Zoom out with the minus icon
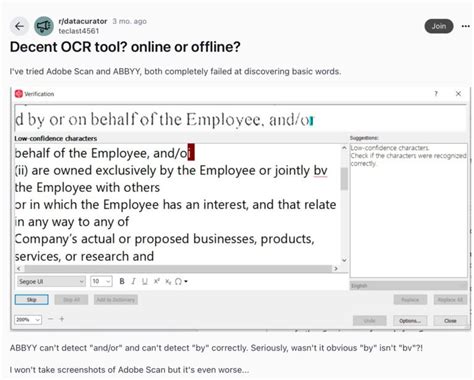The width and height of the screenshot is (474, 380). [50, 319]
